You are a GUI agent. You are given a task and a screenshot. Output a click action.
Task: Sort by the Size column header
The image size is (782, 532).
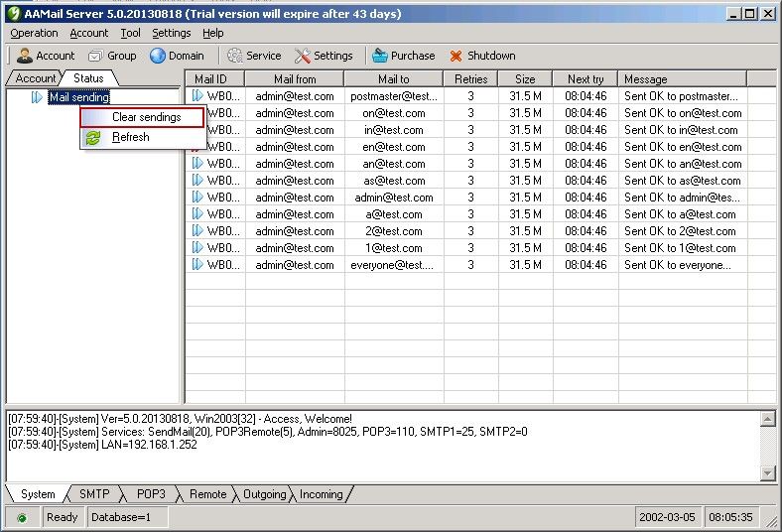[525, 78]
